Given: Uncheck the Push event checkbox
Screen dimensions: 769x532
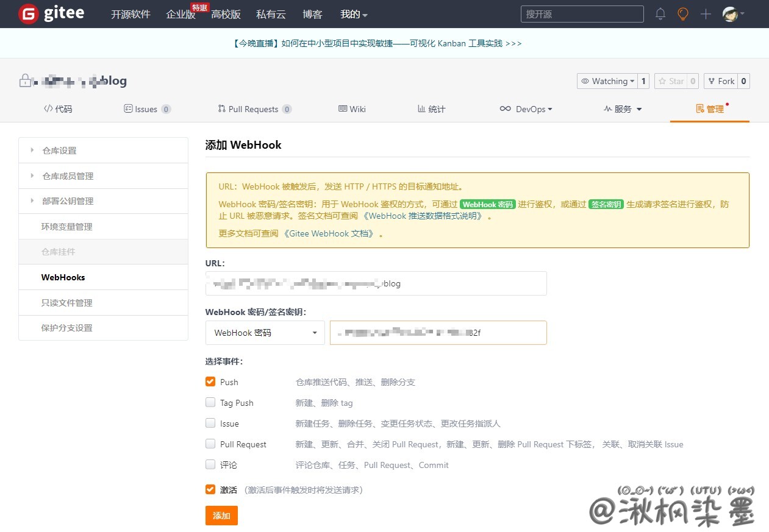Looking at the screenshot, I should click(210, 381).
